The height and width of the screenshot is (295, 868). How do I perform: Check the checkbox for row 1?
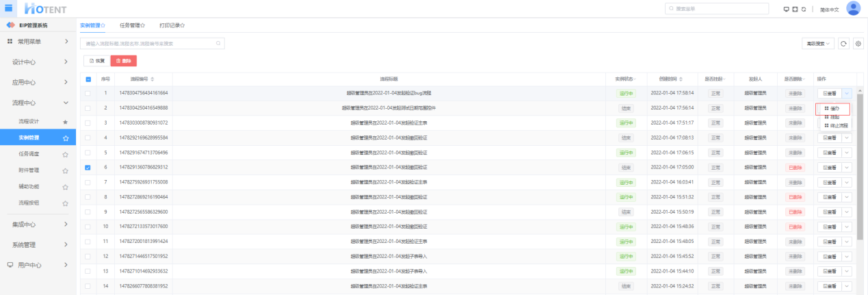click(88, 92)
